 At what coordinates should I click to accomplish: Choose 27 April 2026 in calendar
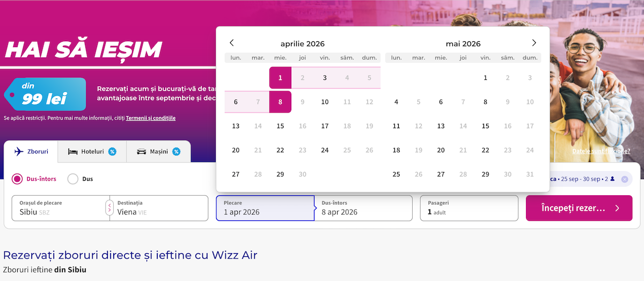236,174
